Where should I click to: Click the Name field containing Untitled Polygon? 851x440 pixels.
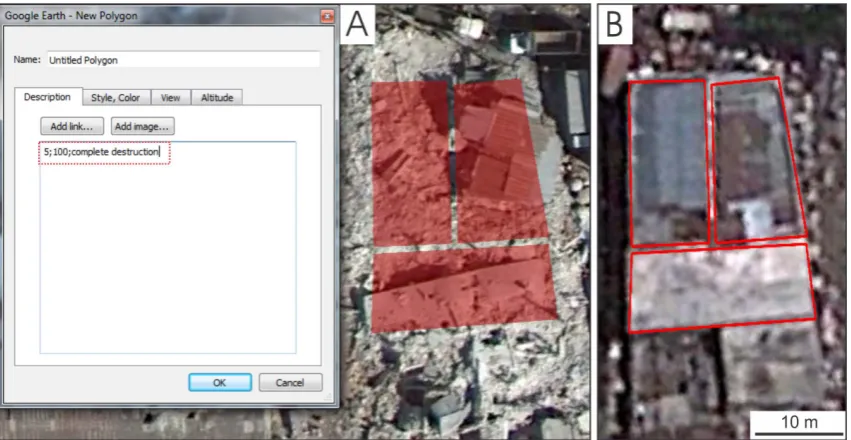point(183,60)
